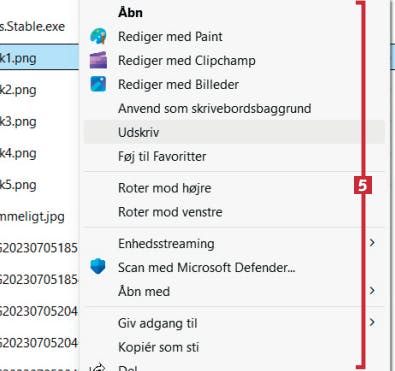The width and height of the screenshot is (395, 371).
Task: Click the Paint palette icon
Action: coord(98,36)
